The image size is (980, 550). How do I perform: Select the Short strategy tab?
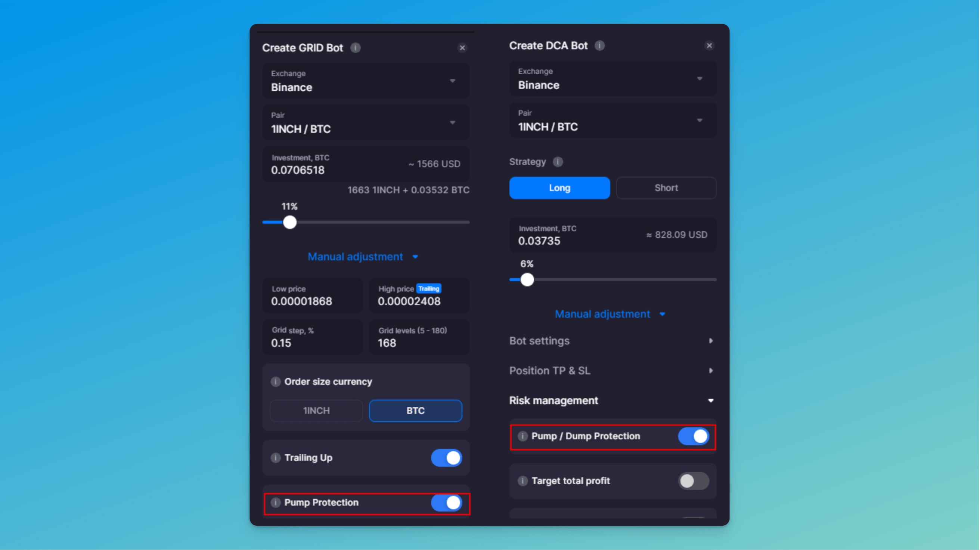(665, 188)
